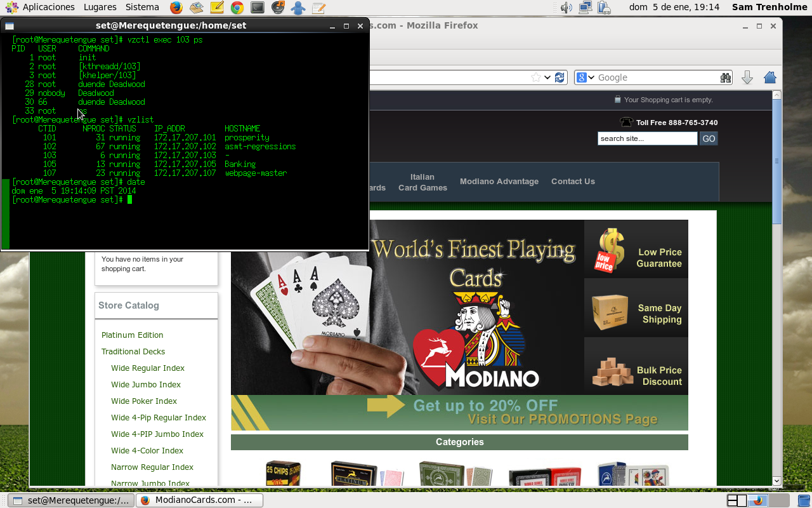Click the Bulk Price Discount boxes icon
812x508 pixels.
click(612, 372)
